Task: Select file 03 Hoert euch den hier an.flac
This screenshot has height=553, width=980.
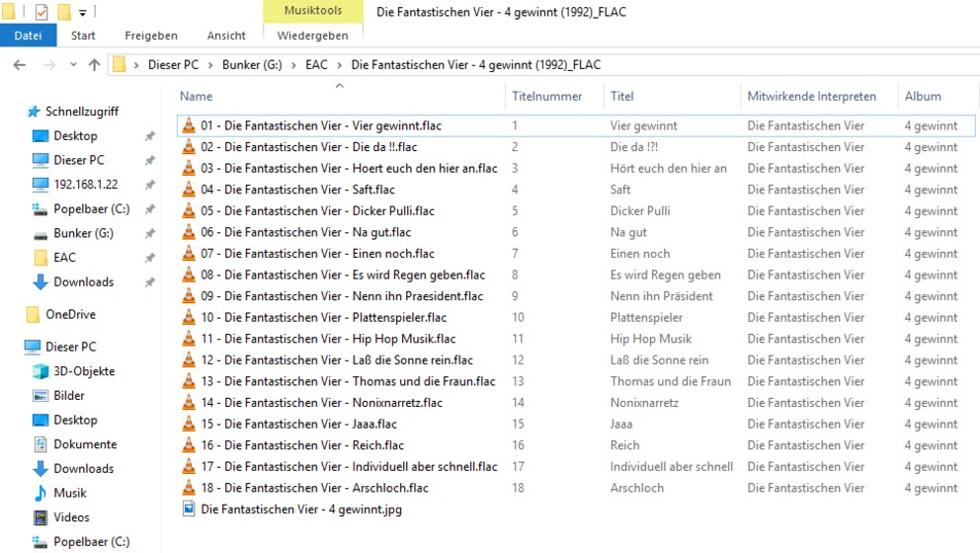Action: tap(349, 168)
